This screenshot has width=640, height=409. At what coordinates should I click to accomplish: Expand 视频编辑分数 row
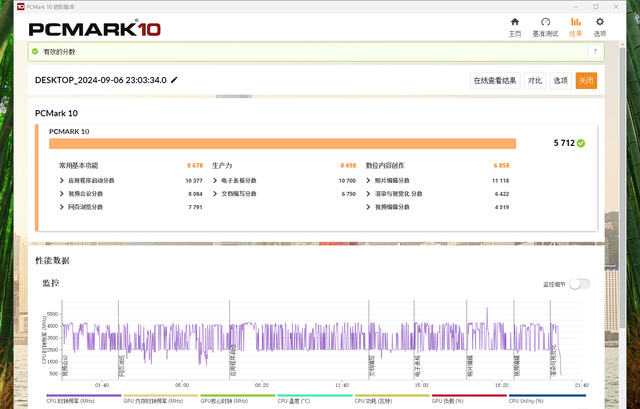(368, 207)
